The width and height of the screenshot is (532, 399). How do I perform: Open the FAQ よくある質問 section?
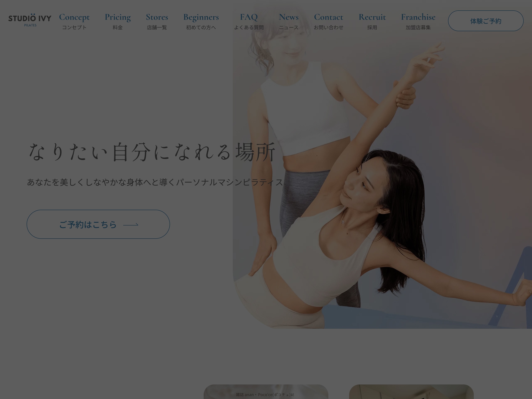point(249,21)
